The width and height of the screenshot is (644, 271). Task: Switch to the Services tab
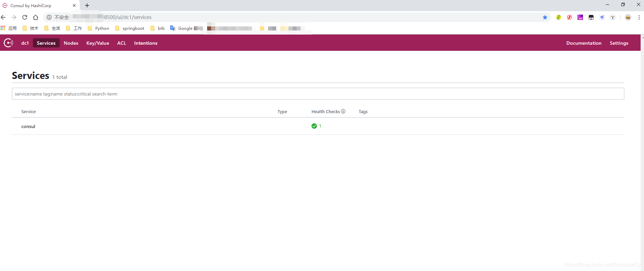pyautogui.click(x=46, y=43)
